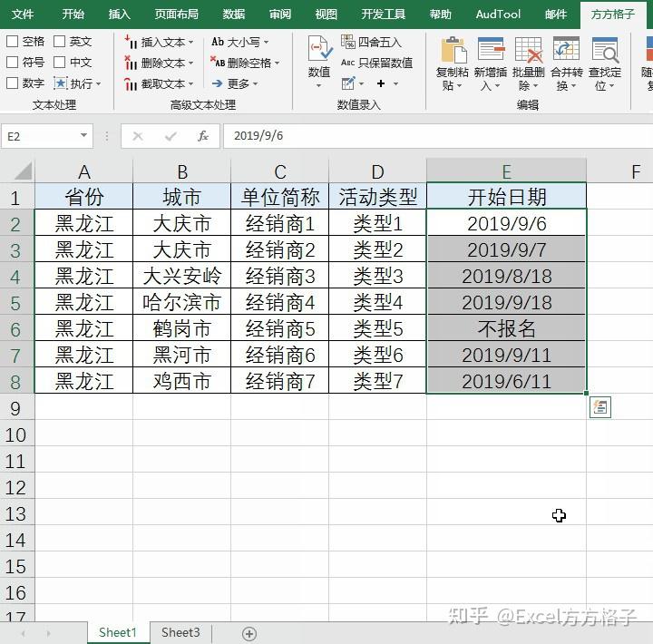
Task: Click the Quick Analysis icon below table
Action: [600, 407]
